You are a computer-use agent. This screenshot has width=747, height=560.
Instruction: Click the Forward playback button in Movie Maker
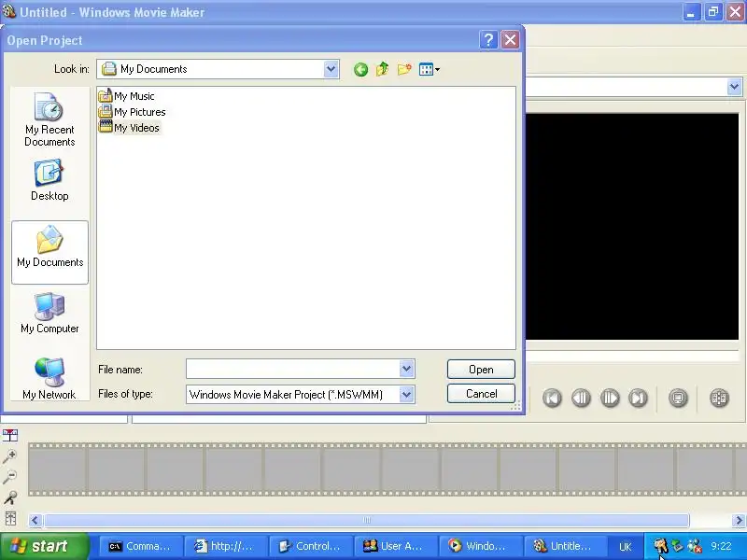(x=638, y=398)
